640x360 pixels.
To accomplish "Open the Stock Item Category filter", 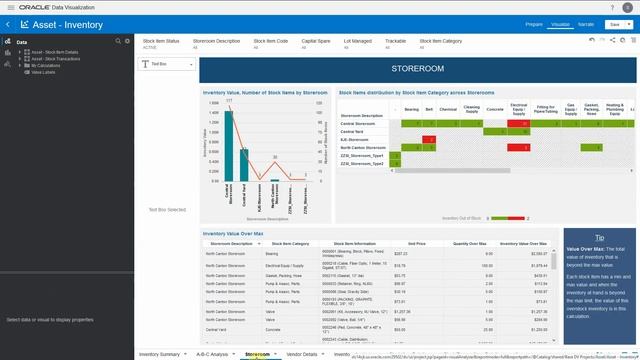I will [x=440, y=44].
